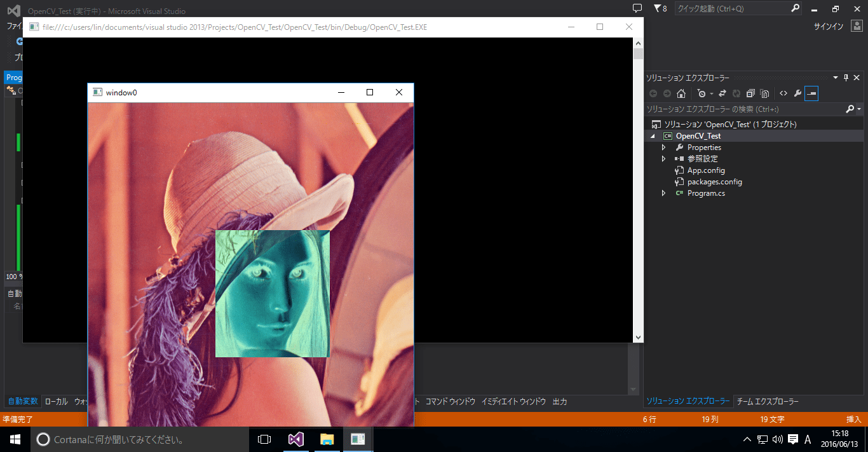
Task: Open properties using the wrench icon
Action: (796, 93)
